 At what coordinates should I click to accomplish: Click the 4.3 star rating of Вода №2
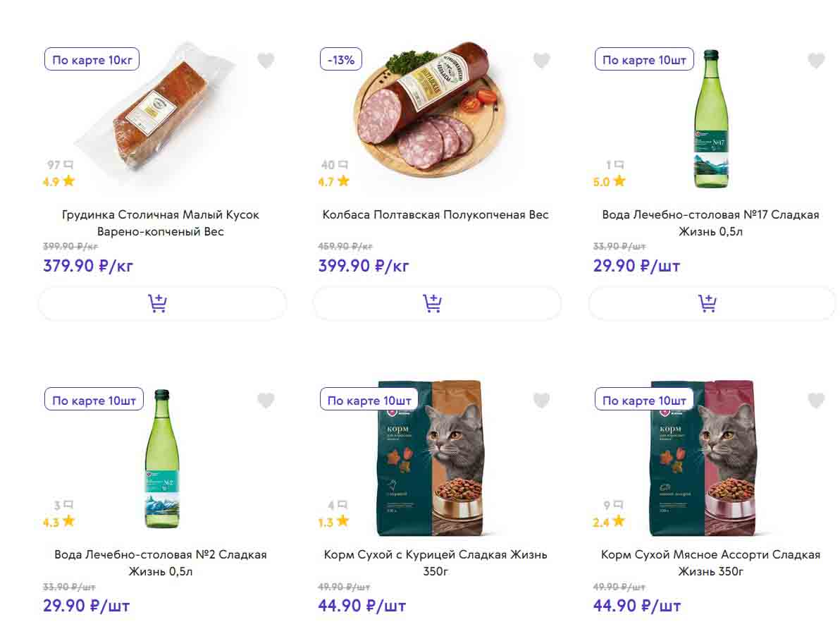pos(59,522)
